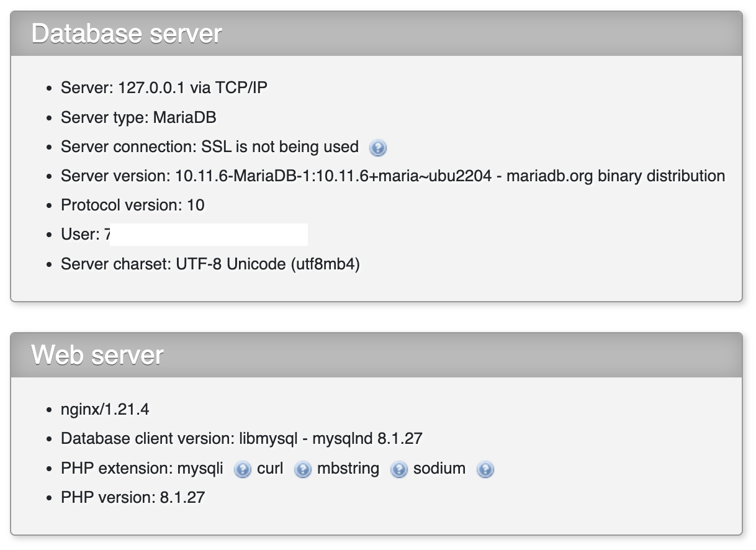Click the nginx/1.21.4 entry

point(105,410)
